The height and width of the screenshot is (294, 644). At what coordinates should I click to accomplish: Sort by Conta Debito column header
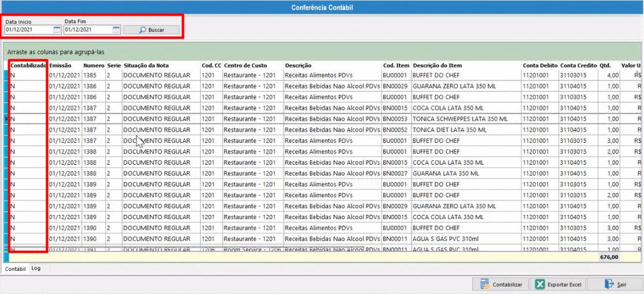click(540, 66)
